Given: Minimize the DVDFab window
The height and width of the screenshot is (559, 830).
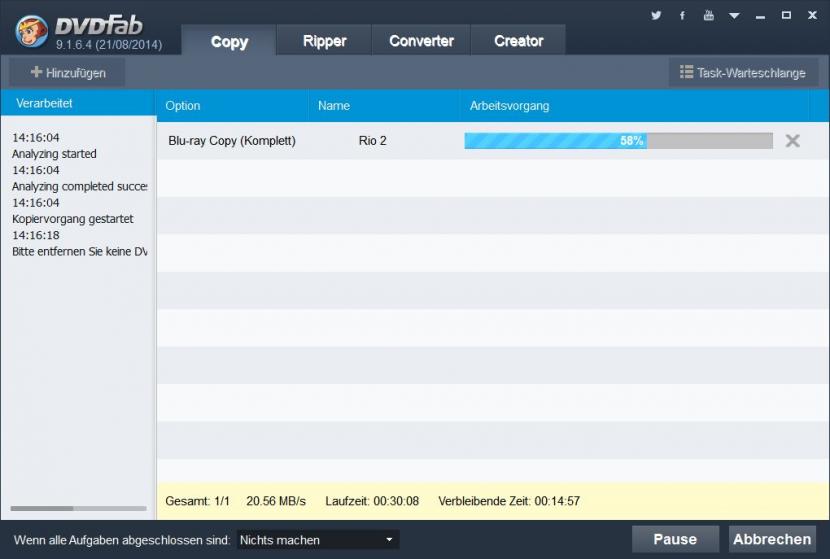Looking at the screenshot, I should 761,15.
